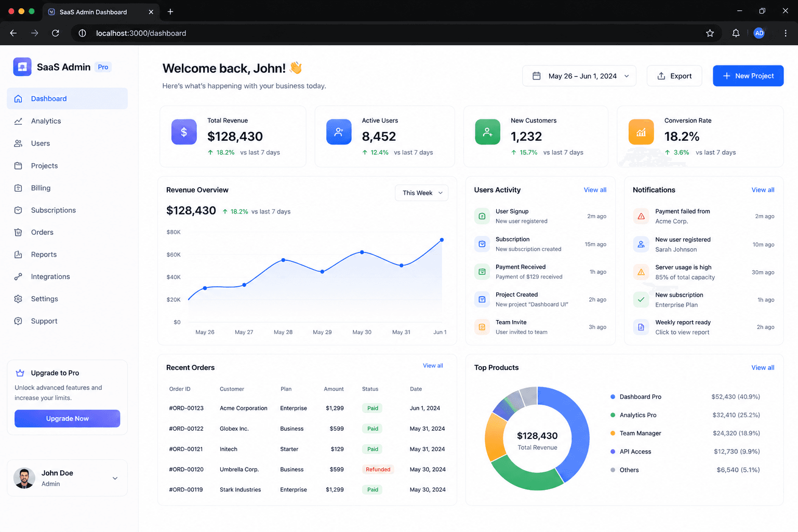
Task: Click the Total Revenue dollar icon
Action: tap(184, 132)
